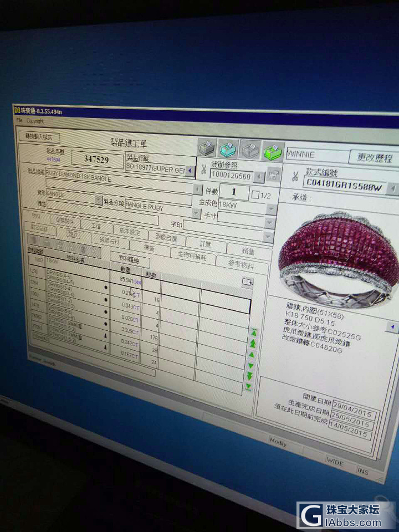Image resolution: width=399 pixels, height=532 pixels.
Task: Click the product number field 347529
Action: [96, 160]
